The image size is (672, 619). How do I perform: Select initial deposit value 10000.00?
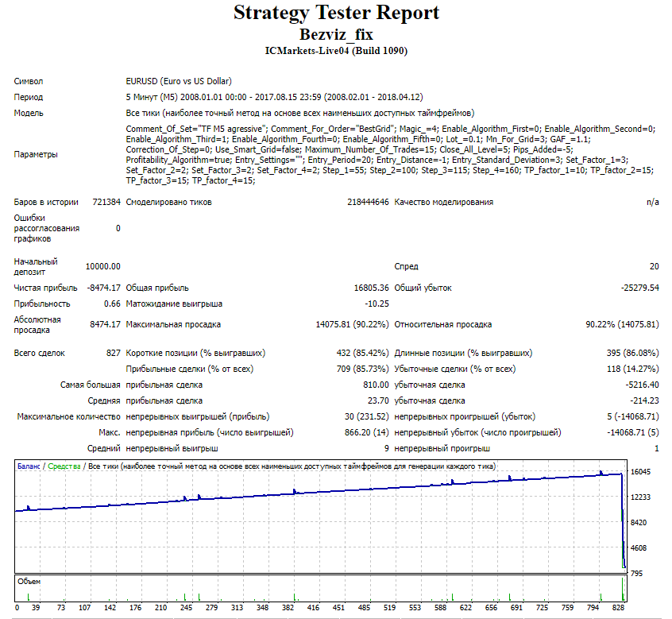pos(102,267)
